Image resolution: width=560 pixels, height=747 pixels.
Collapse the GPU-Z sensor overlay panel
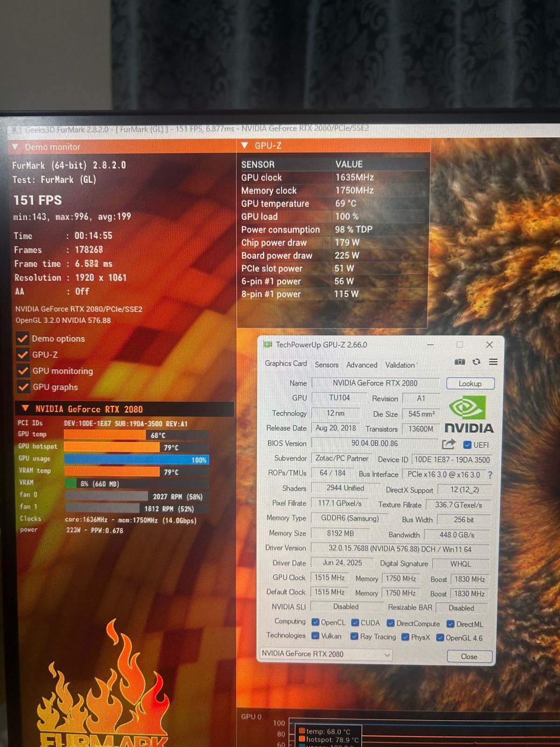pos(245,146)
